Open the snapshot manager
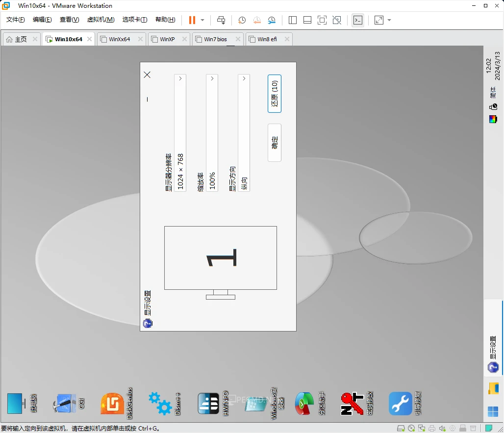The width and height of the screenshot is (504, 433). [272, 20]
